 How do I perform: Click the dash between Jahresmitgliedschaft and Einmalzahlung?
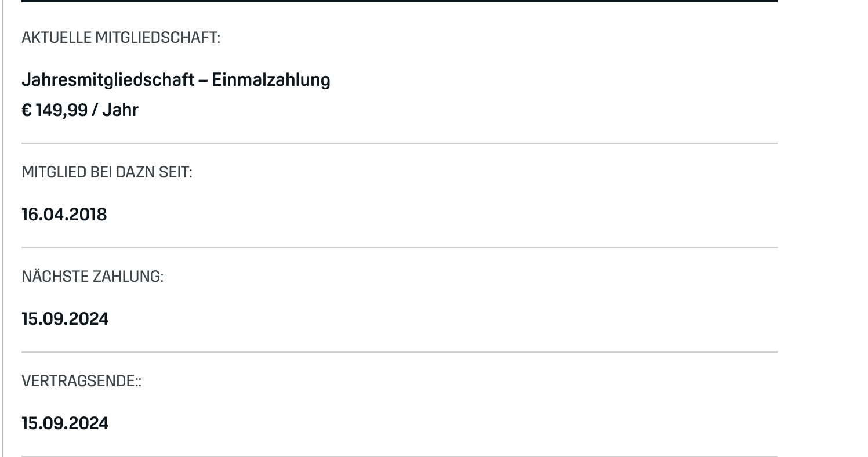click(x=203, y=80)
